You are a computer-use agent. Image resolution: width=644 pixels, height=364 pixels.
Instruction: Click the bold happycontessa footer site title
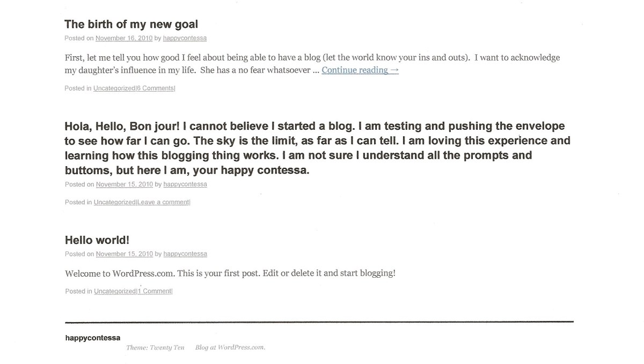click(93, 337)
